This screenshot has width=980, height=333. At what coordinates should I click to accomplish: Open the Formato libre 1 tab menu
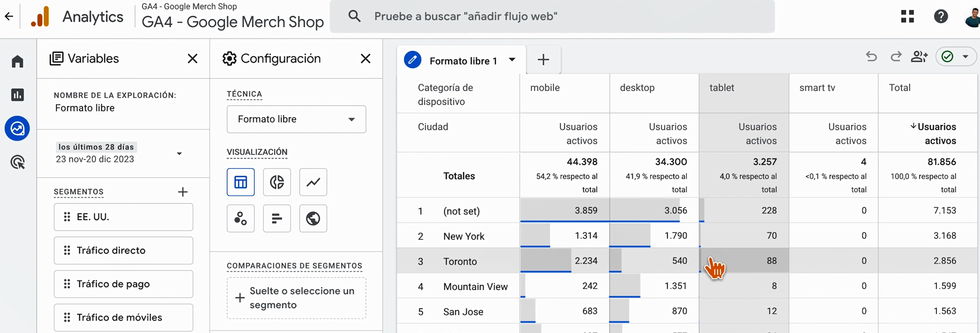(512, 60)
